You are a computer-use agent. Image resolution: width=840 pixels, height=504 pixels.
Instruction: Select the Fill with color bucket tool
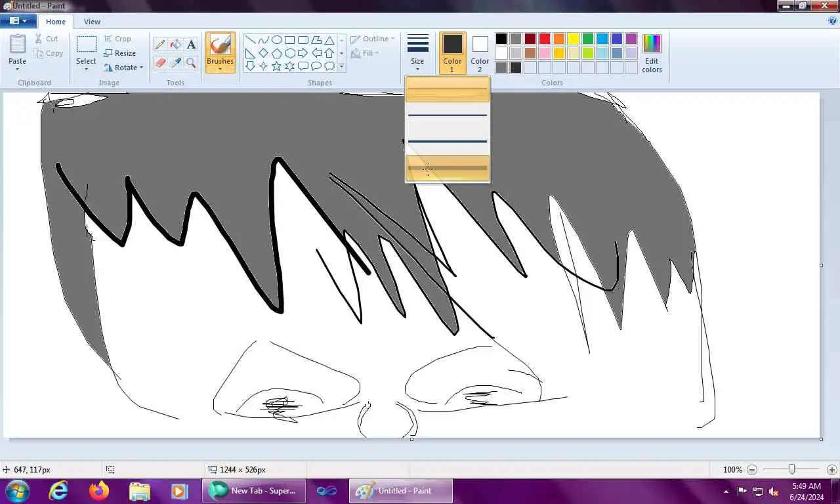click(176, 45)
